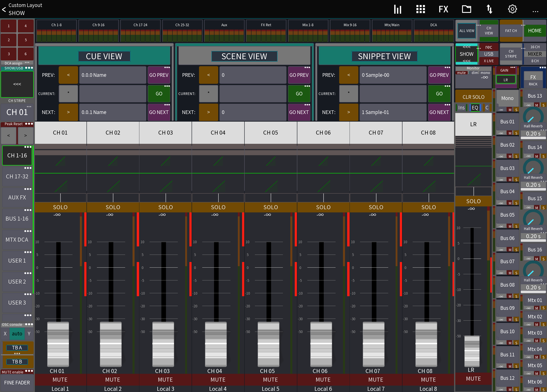Open app settings gear

point(512,9)
